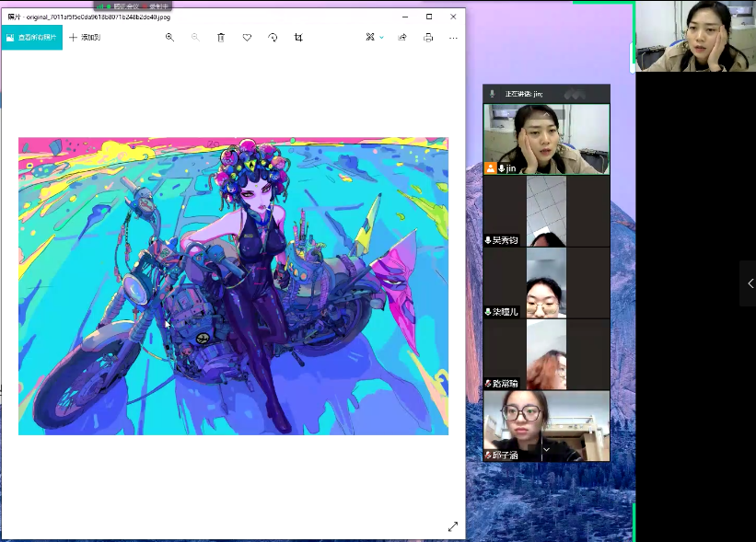The width and height of the screenshot is (756, 542).
Task: Click the microphone icon beside 吴秀钧
Action: pos(488,240)
